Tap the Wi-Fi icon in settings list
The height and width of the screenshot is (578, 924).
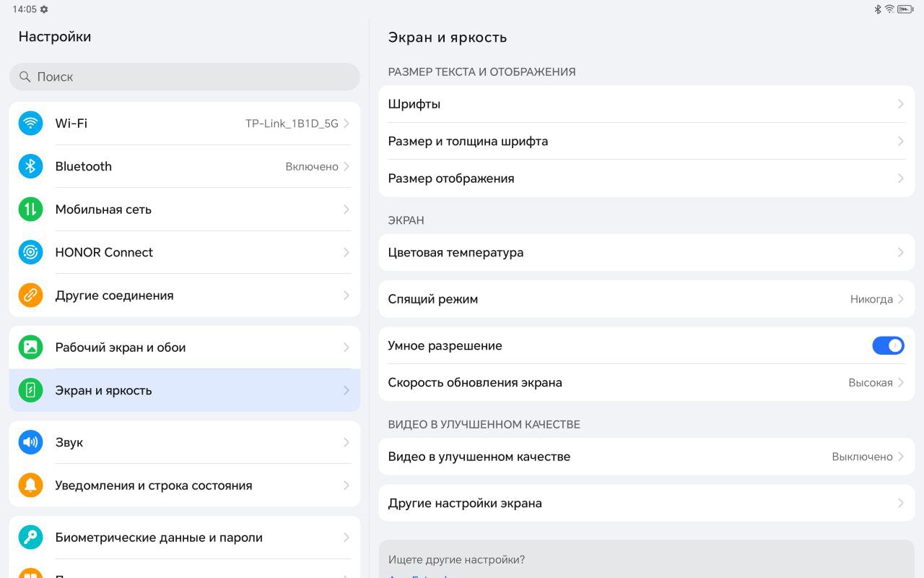(x=30, y=124)
